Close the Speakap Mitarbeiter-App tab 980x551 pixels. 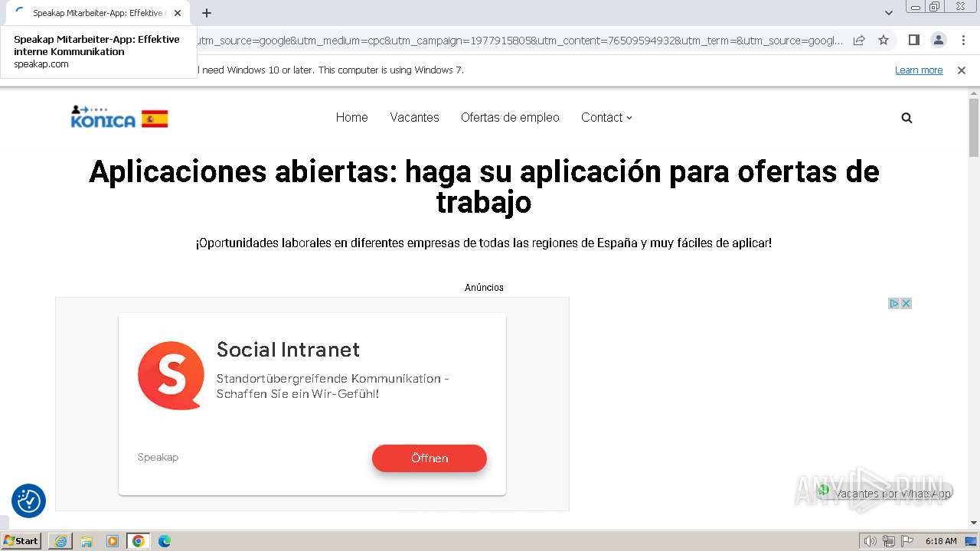[178, 13]
